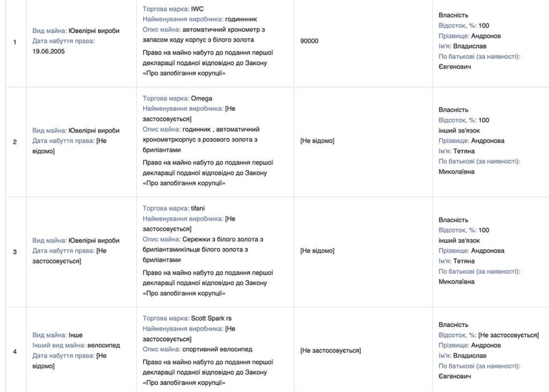Click the tifani brand text

(x=198, y=208)
